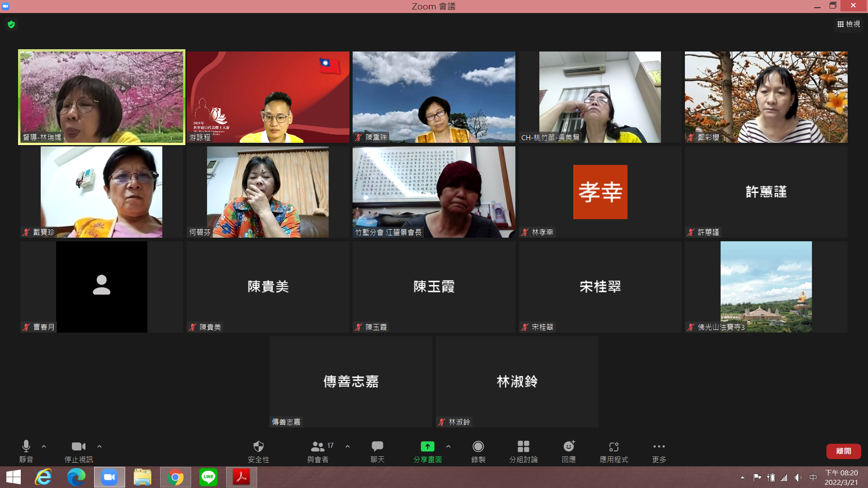Screen dimensions: 868x488
Task: Click the green encryption shield icon
Action: tap(11, 24)
